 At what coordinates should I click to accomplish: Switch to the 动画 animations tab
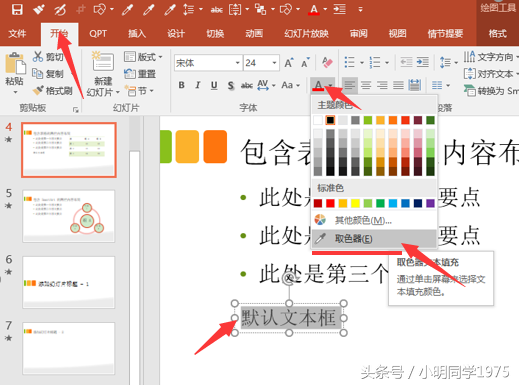254,34
